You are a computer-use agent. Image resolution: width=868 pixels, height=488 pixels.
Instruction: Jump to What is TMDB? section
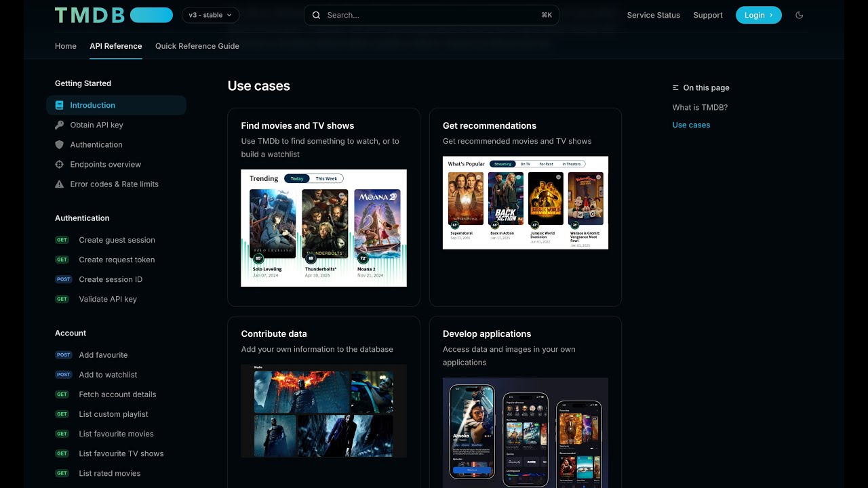click(x=700, y=107)
